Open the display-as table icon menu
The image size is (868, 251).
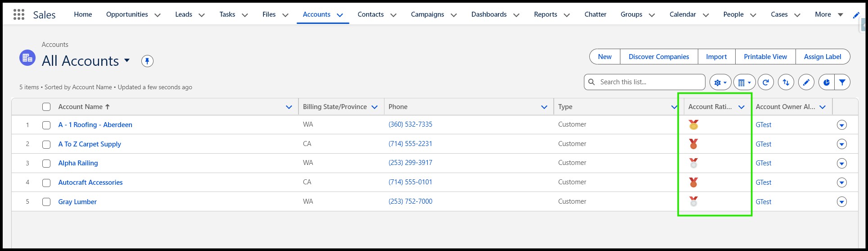pos(745,82)
